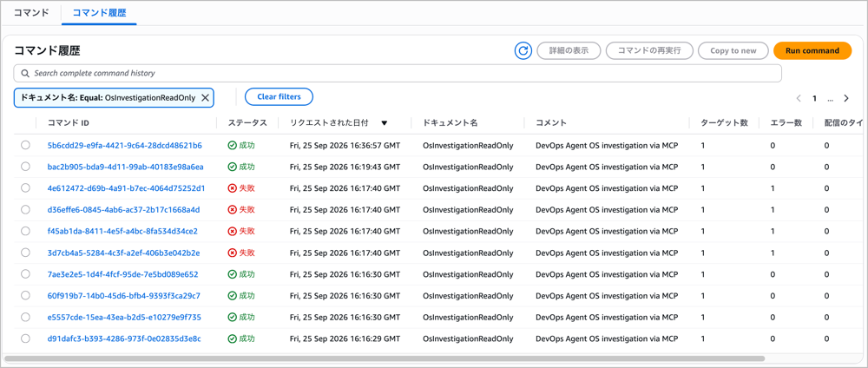
Task: Click success status icon for bac2b905 row
Action: (x=232, y=168)
